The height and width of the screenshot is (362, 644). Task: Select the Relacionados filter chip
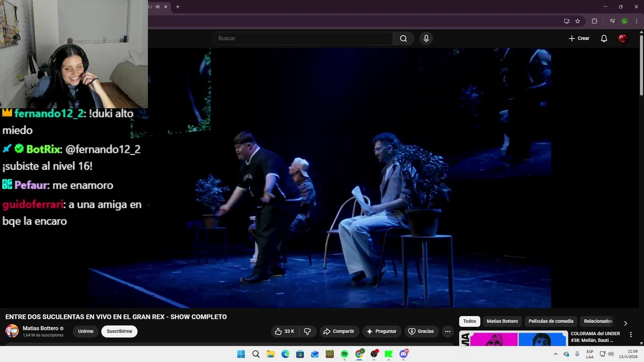coord(598,321)
